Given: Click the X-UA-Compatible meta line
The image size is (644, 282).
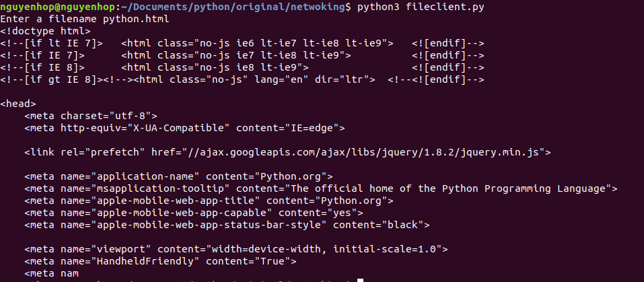Looking at the screenshot, I should [184, 128].
